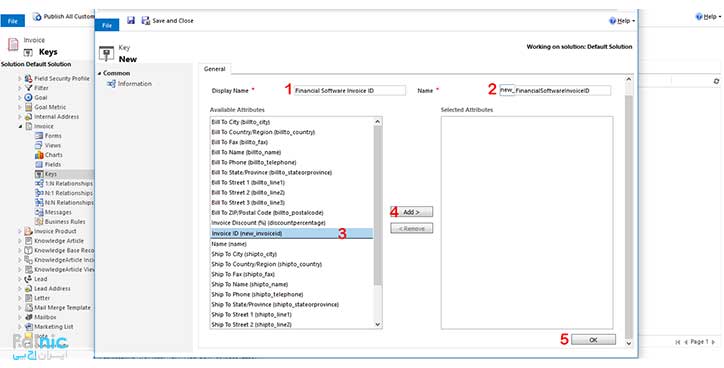Click refresh icon in background grid

[716, 81]
